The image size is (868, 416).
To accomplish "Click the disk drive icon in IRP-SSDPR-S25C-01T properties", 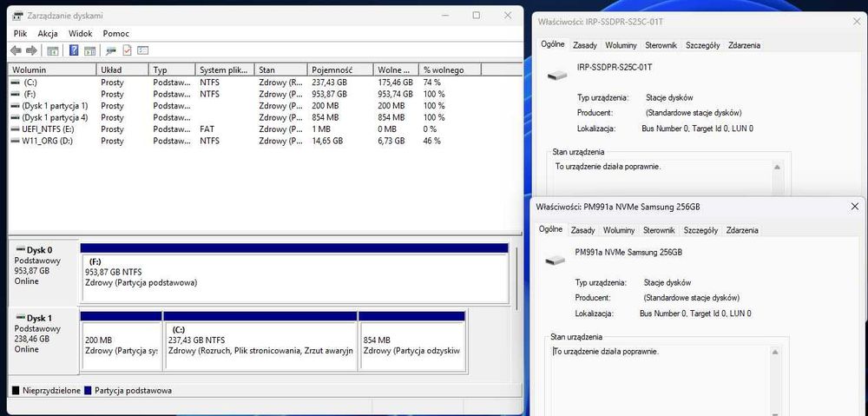I will pyautogui.click(x=557, y=75).
